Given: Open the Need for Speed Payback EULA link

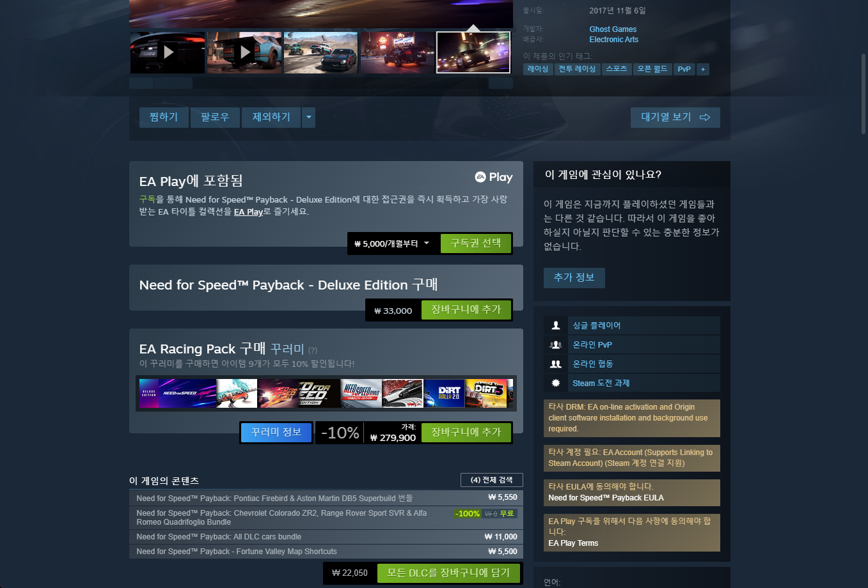Looking at the screenshot, I should [x=606, y=498].
